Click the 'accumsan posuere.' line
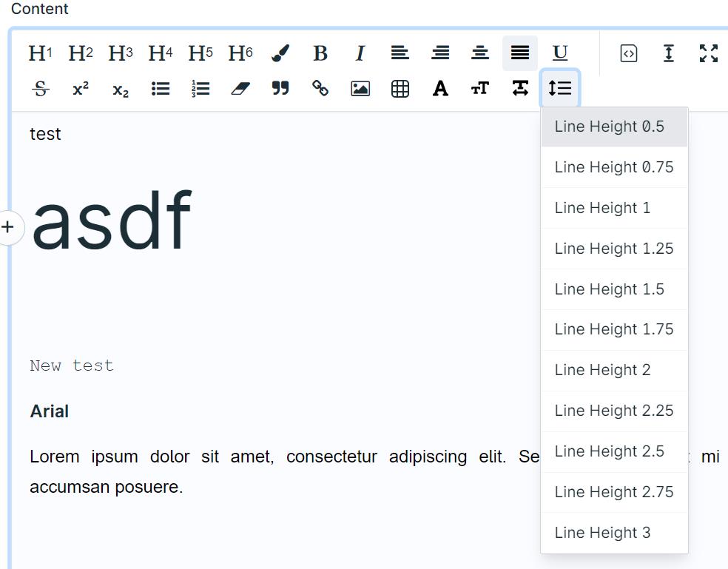 pos(107,488)
